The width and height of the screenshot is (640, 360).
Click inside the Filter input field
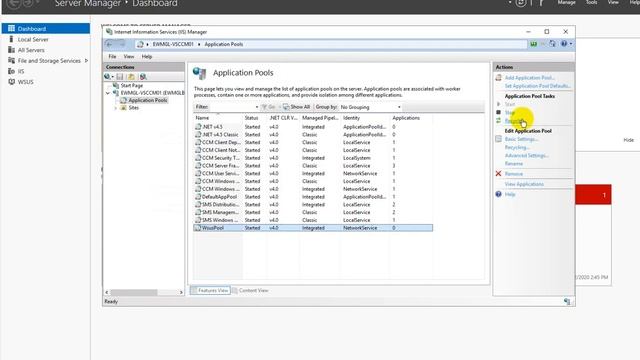232,107
